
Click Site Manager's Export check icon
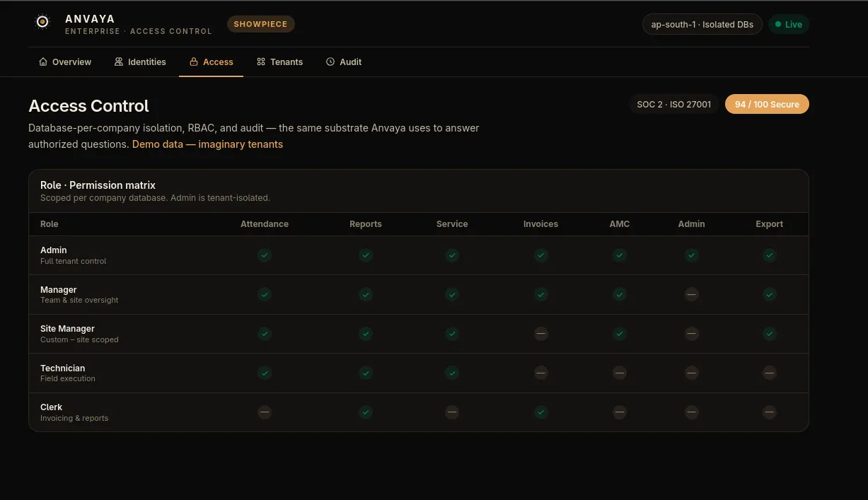point(770,334)
